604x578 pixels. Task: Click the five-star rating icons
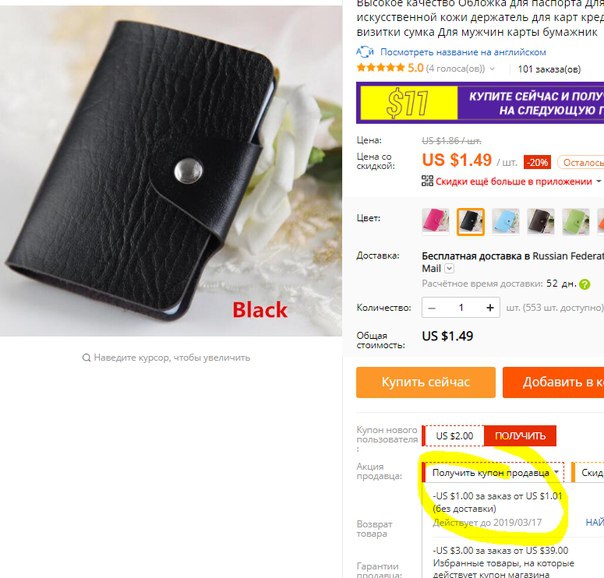pos(381,68)
